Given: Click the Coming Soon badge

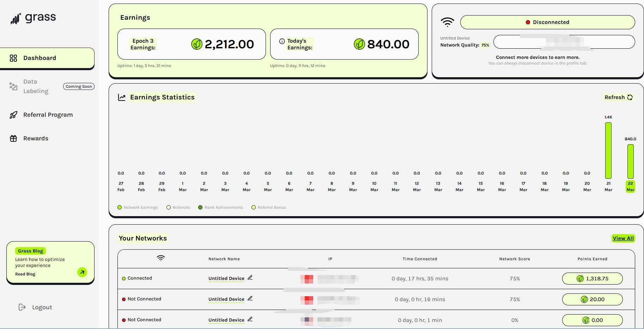Looking at the screenshot, I should tap(79, 86).
